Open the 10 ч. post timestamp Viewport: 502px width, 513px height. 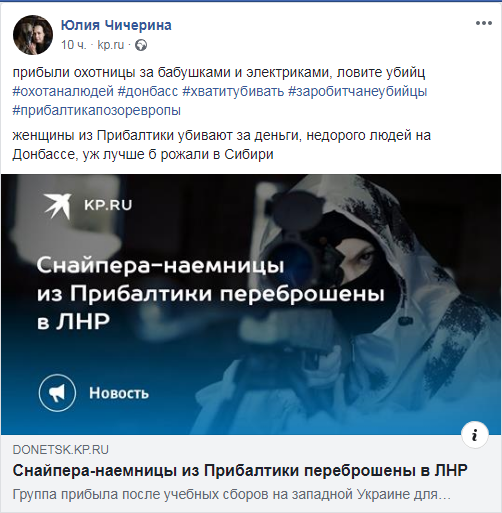click(x=73, y=45)
